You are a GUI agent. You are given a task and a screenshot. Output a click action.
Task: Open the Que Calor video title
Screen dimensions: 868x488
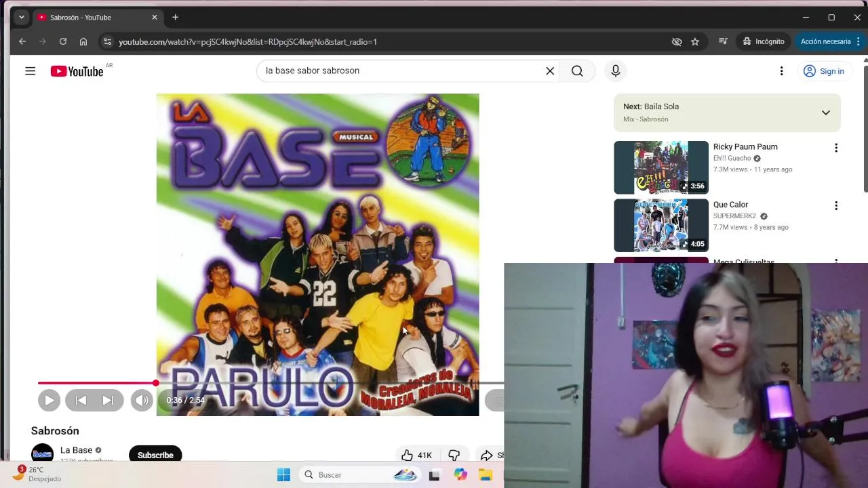coord(730,205)
